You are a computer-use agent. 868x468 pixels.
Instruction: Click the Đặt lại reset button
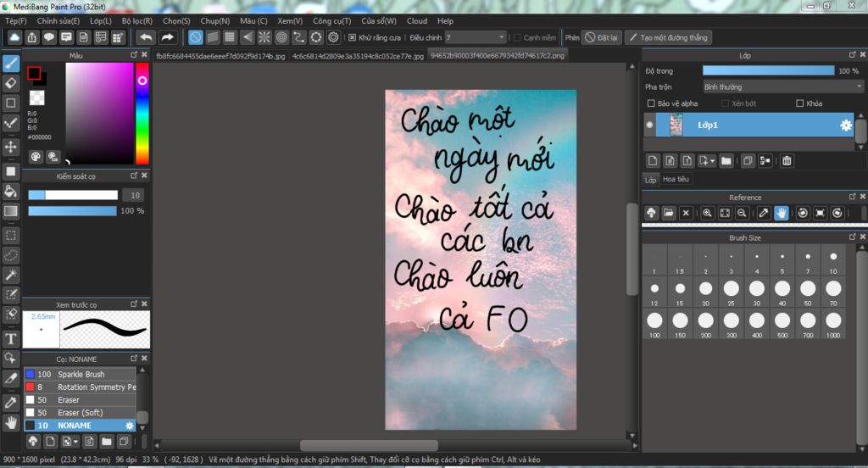(602, 37)
